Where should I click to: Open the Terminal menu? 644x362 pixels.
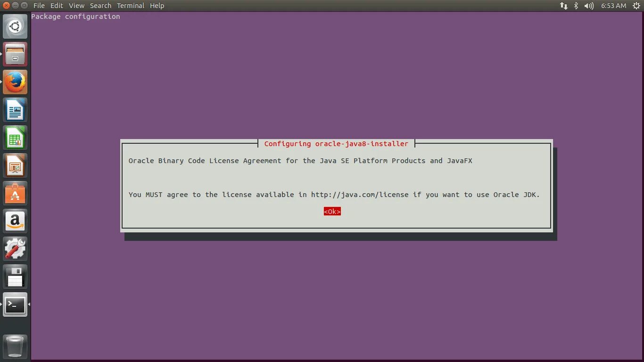click(x=131, y=6)
